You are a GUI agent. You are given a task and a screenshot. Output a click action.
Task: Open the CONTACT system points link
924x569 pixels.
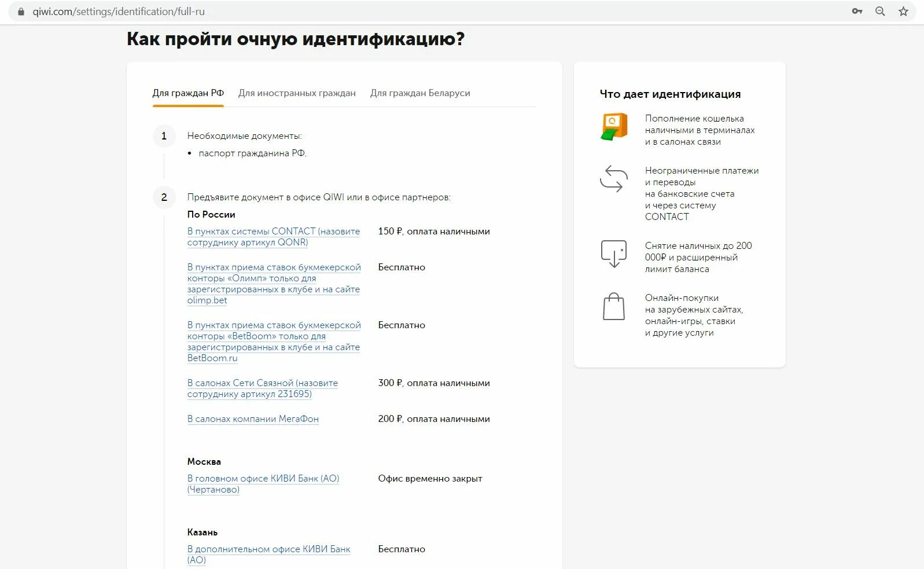tap(274, 237)
